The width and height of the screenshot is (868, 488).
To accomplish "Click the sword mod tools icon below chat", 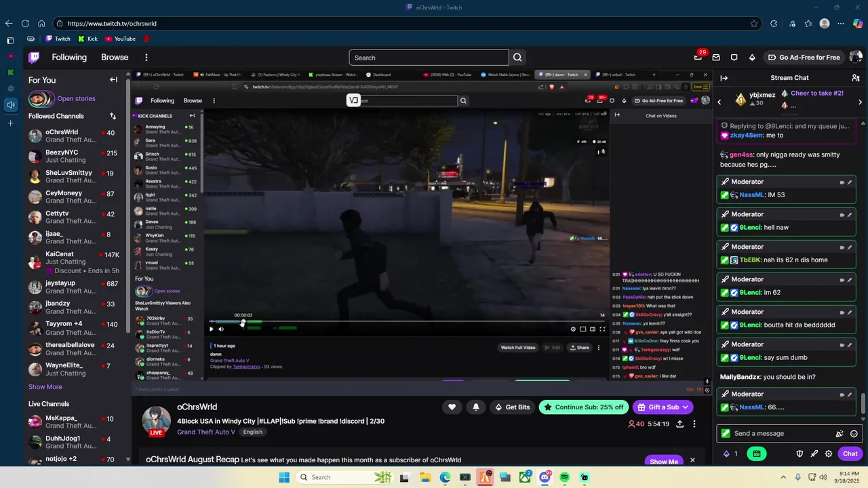I will (814, 453).
